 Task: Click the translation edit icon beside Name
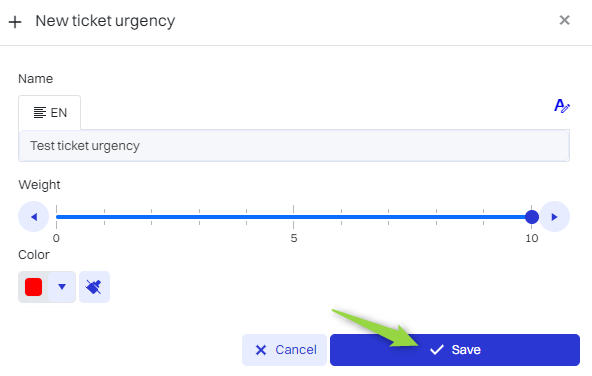click(562, 106)
